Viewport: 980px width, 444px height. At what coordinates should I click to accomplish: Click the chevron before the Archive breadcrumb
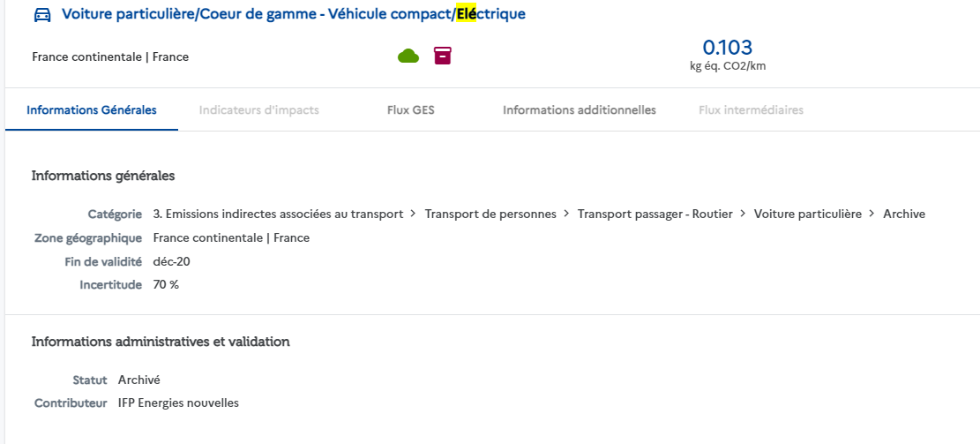(x=872, y=214)
